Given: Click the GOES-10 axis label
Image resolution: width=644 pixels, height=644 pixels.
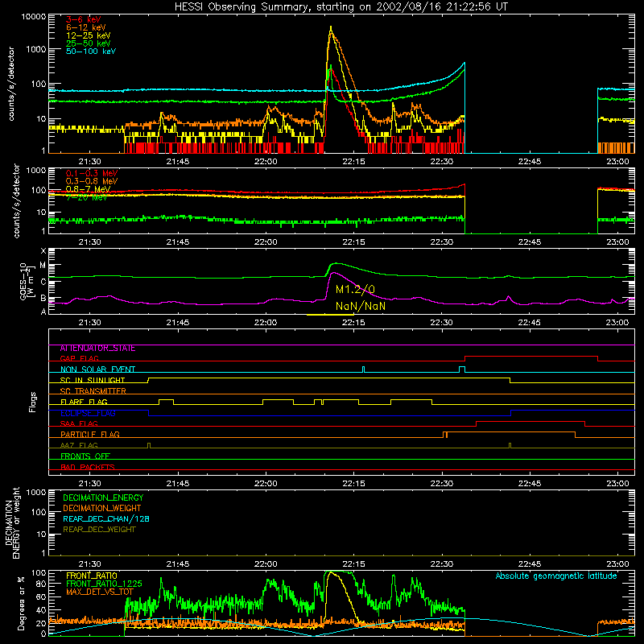Looking at the screenshot, I should 27,281.
